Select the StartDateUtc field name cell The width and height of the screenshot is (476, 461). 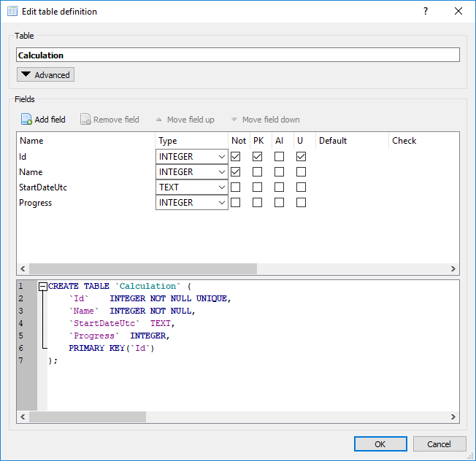tap(86, 187)
